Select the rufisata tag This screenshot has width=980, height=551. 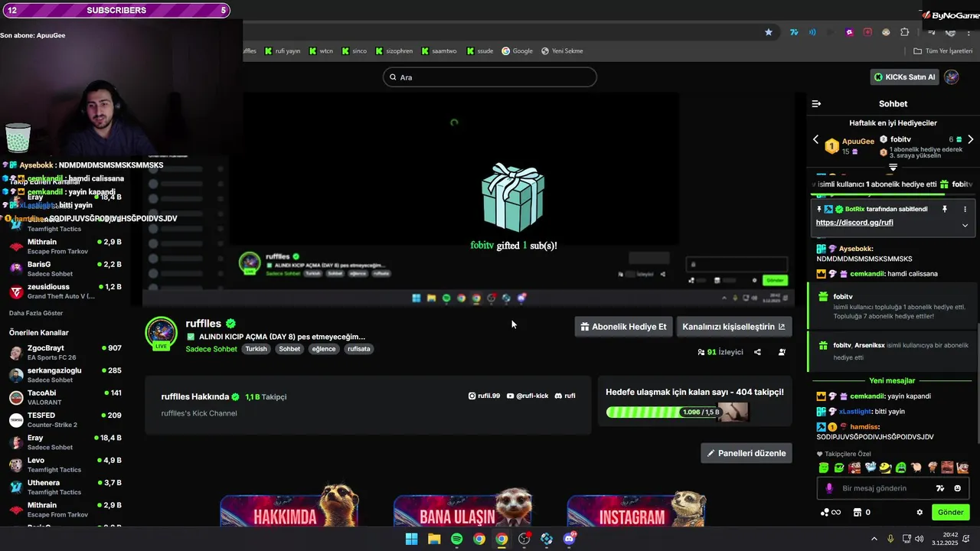(358, 349)
